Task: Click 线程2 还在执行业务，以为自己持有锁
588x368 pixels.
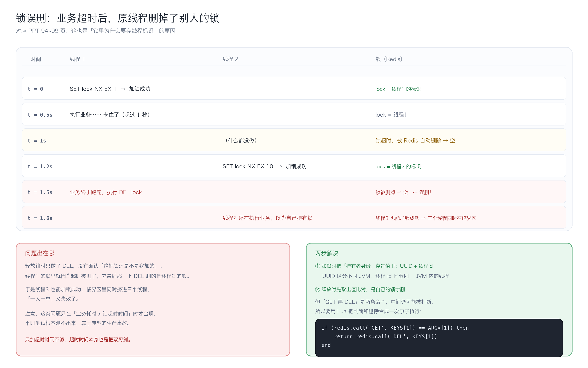Action: [268, 218]
